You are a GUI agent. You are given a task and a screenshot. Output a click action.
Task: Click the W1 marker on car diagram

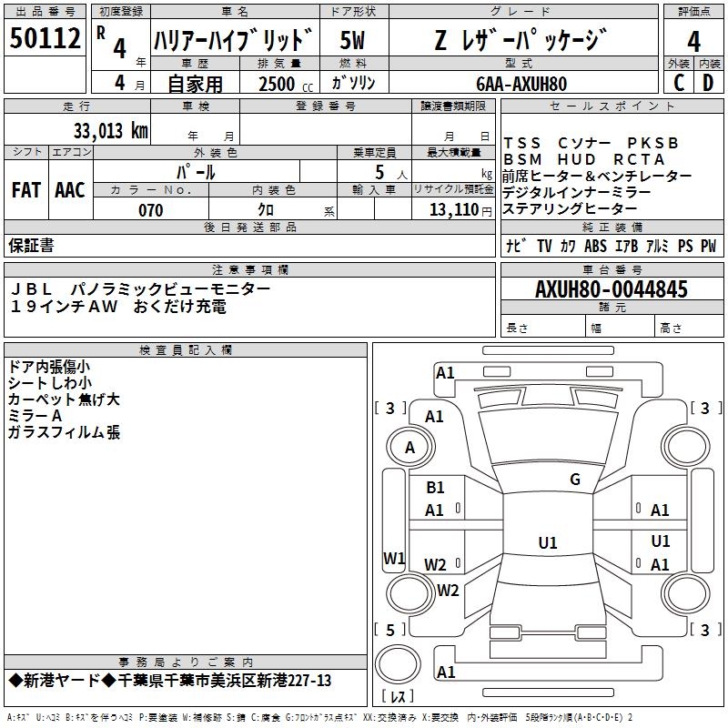[393, 558]
